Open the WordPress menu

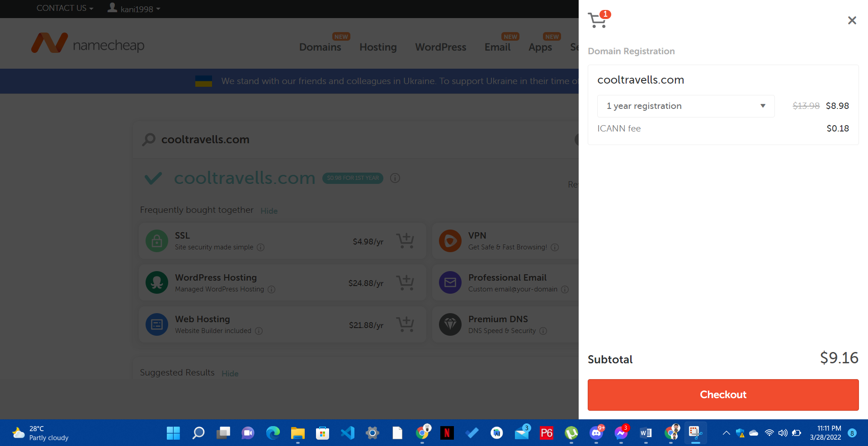pyautogui.click(x=440, y=47)
